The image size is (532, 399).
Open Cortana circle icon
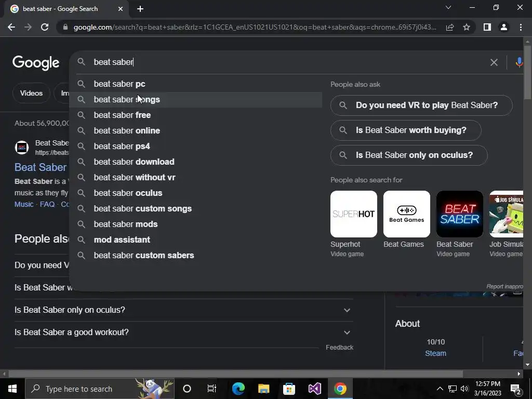point(187,389)
